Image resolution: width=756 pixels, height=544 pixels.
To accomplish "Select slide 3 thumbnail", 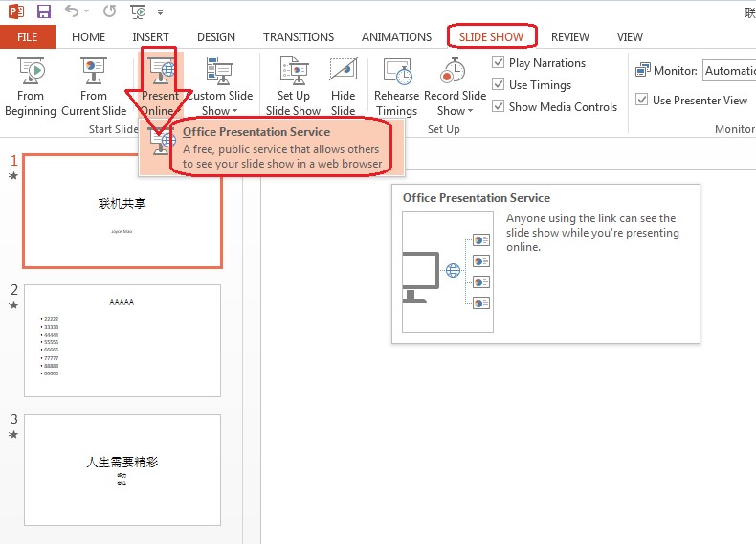I will tap(122, 469).
